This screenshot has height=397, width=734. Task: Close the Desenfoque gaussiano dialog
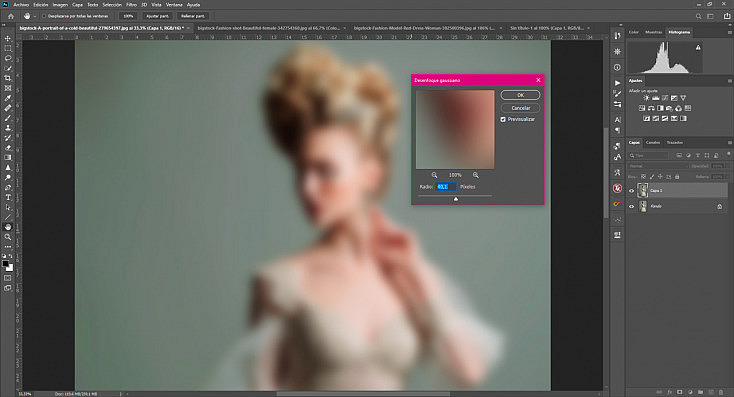pos(538,80)
